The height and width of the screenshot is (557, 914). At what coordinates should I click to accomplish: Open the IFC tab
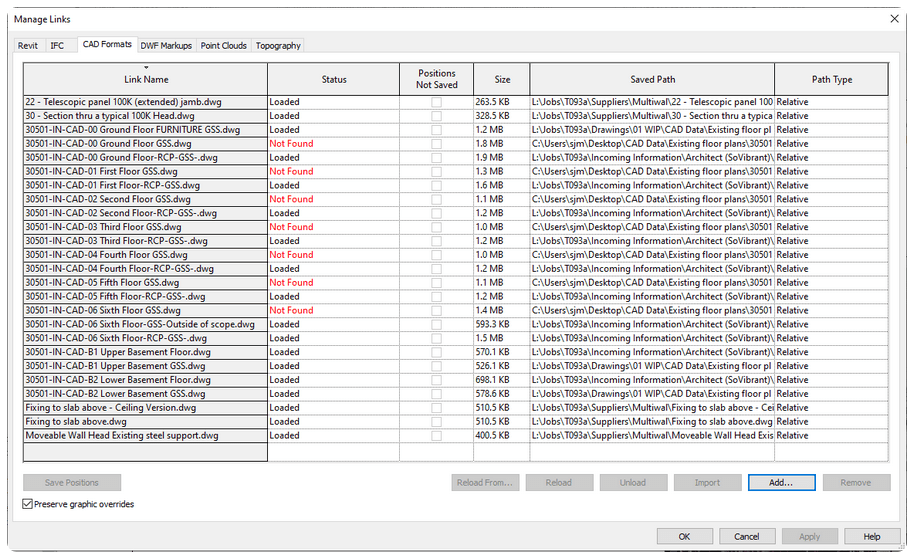(57, 45)
